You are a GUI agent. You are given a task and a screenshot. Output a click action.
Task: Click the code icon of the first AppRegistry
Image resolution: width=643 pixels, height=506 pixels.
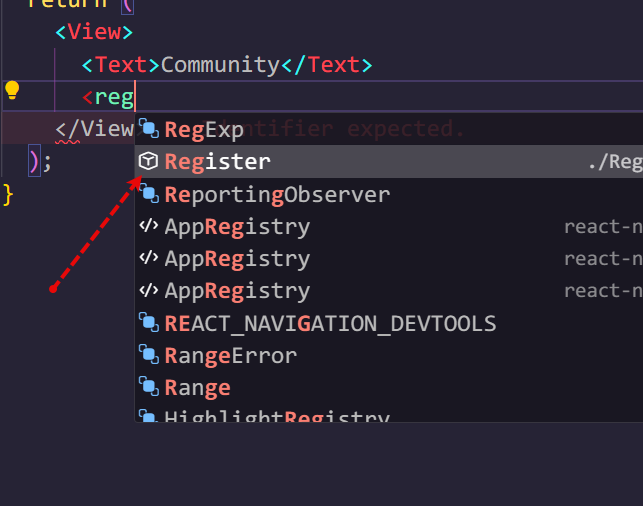point(149,226)
